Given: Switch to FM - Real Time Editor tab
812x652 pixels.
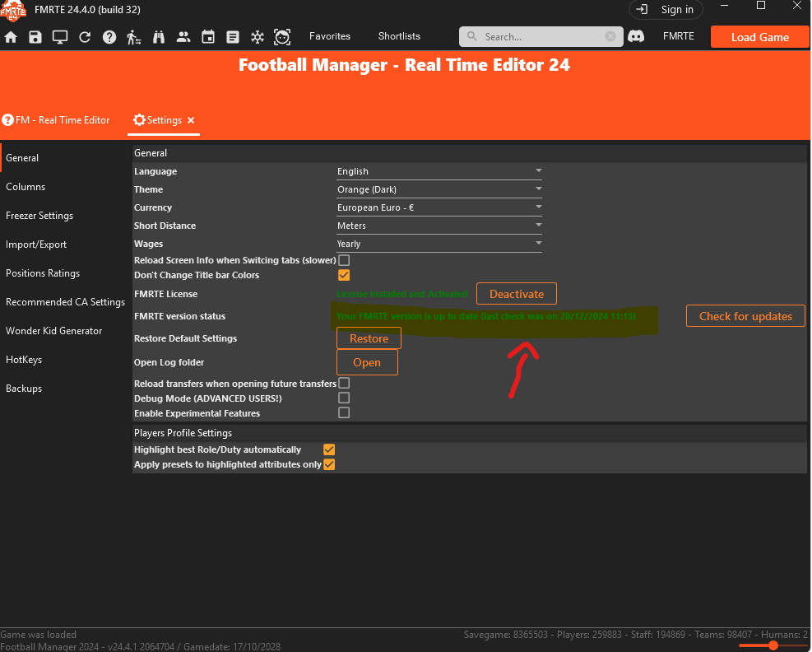Looking at the screenshot, I should coord(57,120).
